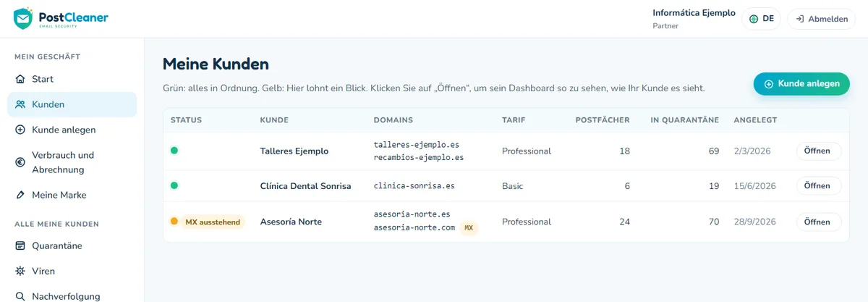
Task: Click the Basic tariff cell
Action: [x=513, y=186]
